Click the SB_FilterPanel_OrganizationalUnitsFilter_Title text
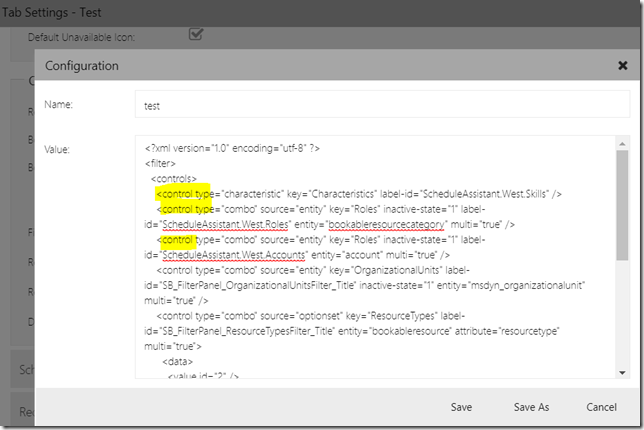The height and width of the screenshot is (430, 644). 258,285
